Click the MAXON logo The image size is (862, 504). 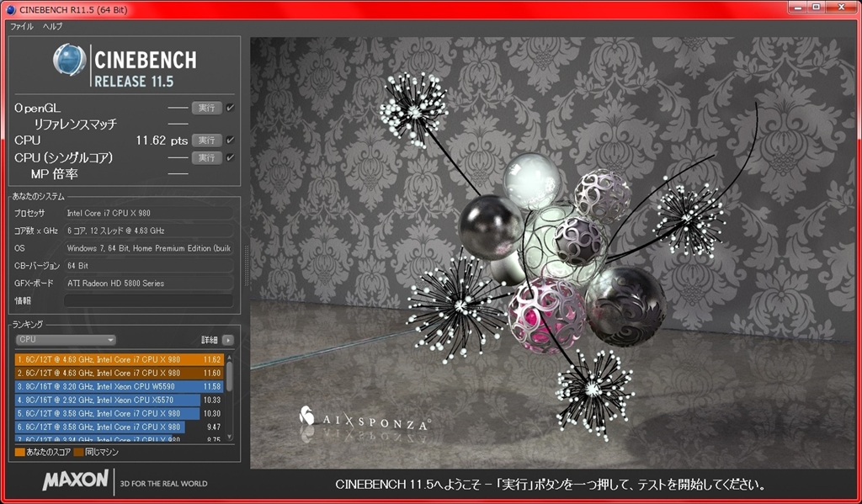tap(75, 480)
